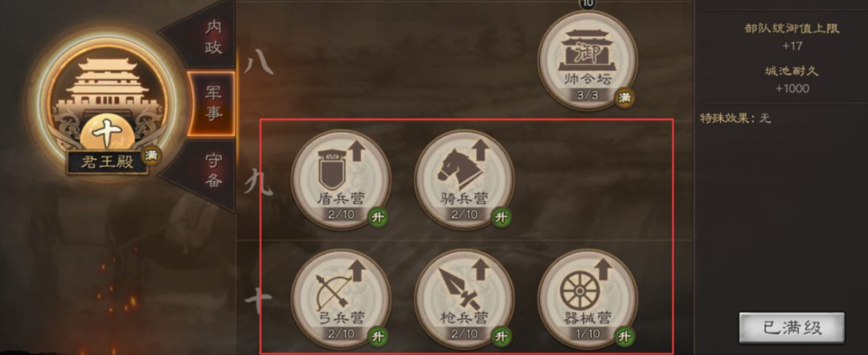Select the 骑兵营 cavalry barracks icon
The width and height of the screenshot is (868, 355).
(x=464, y=178)
